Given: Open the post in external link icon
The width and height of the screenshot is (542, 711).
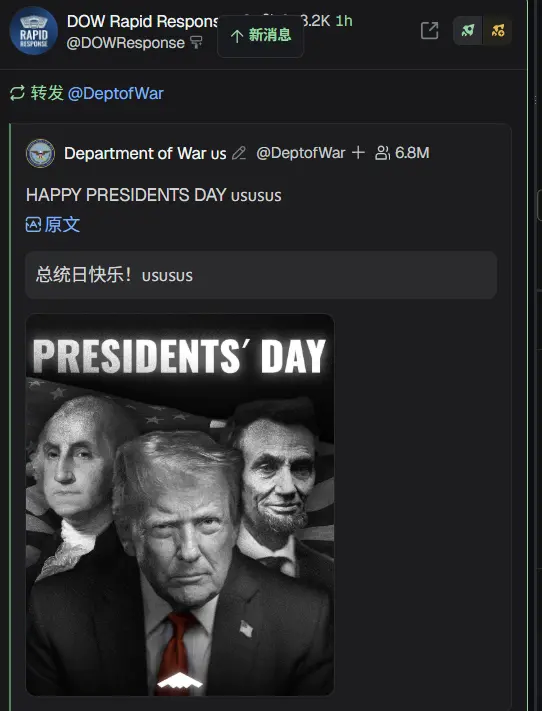Looking at the screenshot, I should point(429,31).
